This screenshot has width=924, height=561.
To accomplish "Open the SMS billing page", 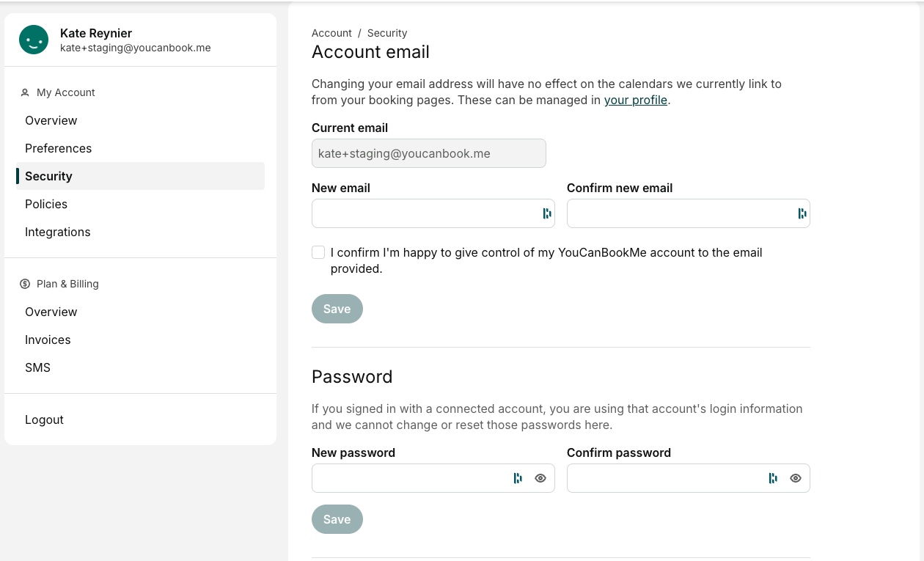I will [x=38, y=367].
